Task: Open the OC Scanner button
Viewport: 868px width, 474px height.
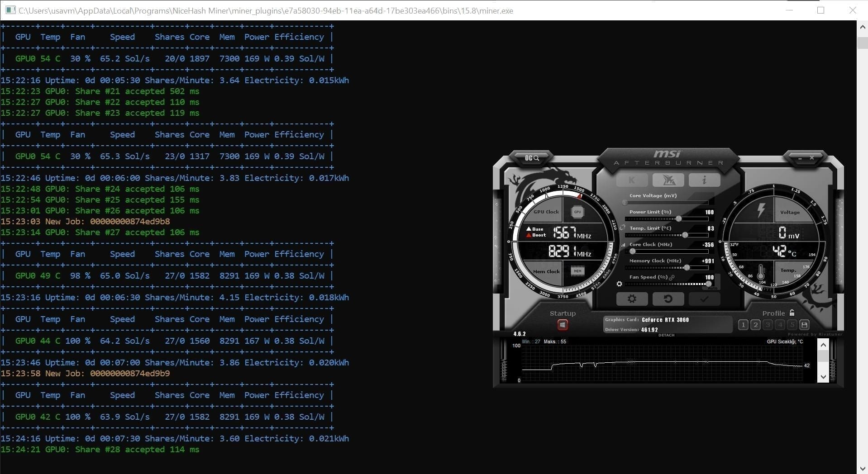Action: [x=532, y=158]
